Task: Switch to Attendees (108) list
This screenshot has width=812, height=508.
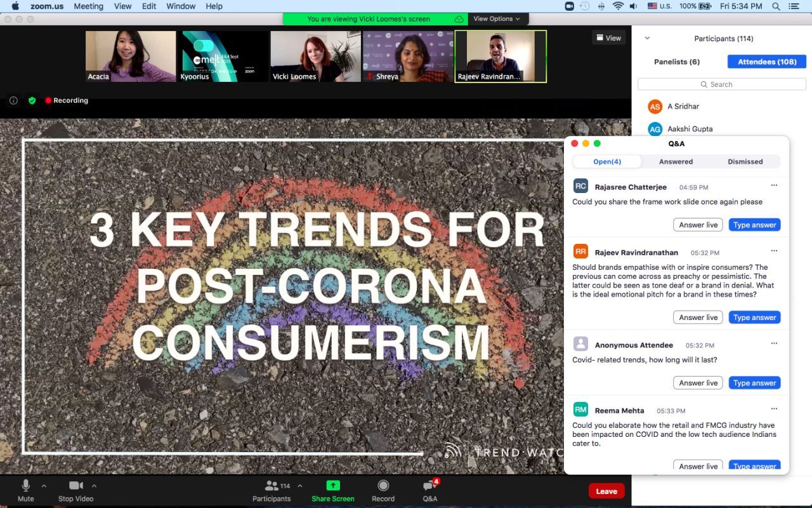Action: (766, 62)
